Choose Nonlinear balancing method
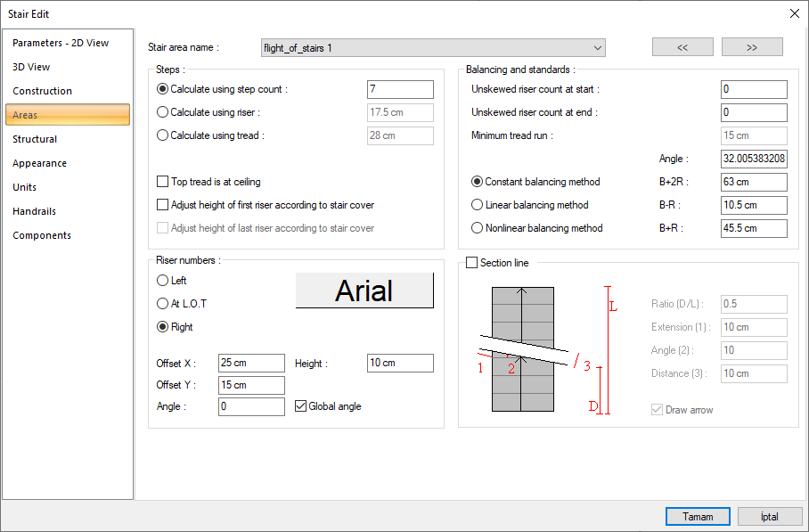Screen dimensions: 809x532 pos(477,228)
